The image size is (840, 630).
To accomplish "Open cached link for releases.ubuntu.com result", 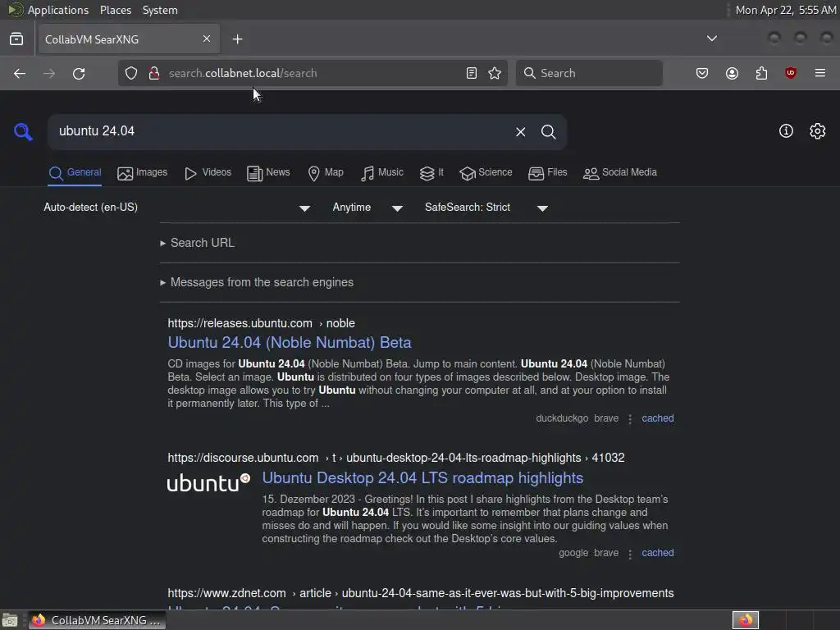I will (x=657, y=418).
